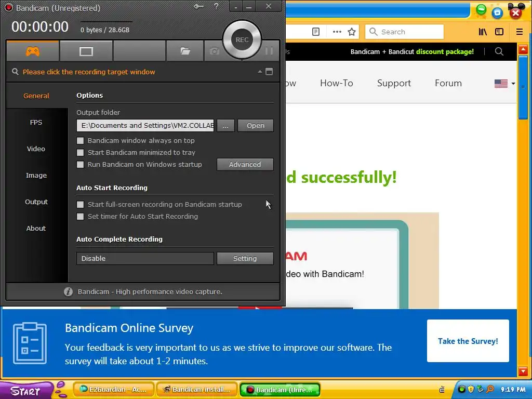Click the magnifier icon beside recording target text
Screen dimensions: 532x399
[15, 72]
